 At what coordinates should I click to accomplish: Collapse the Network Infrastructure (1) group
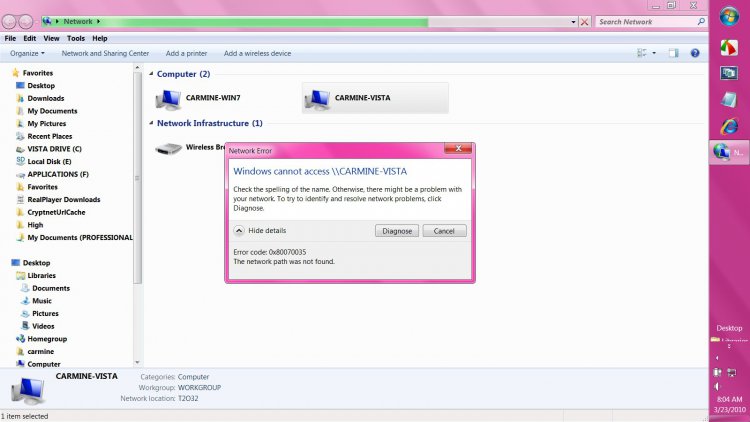point(151,123)
